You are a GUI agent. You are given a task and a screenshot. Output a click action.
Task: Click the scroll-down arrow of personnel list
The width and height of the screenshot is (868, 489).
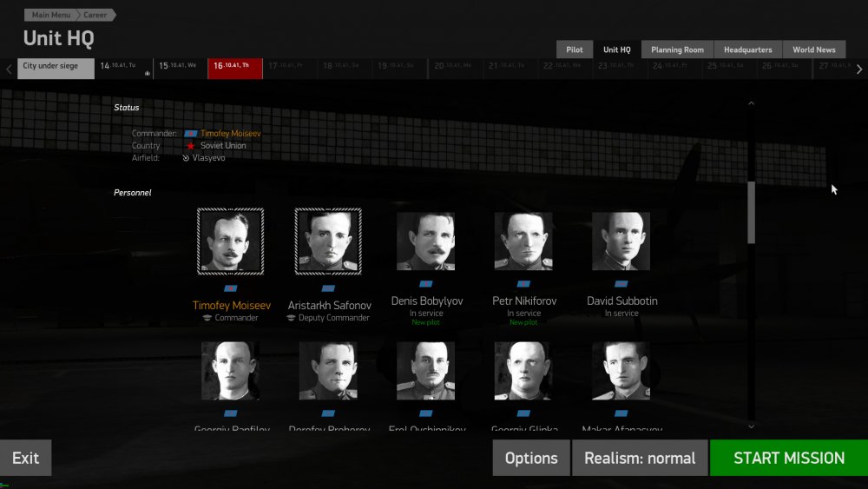point(751,426)
